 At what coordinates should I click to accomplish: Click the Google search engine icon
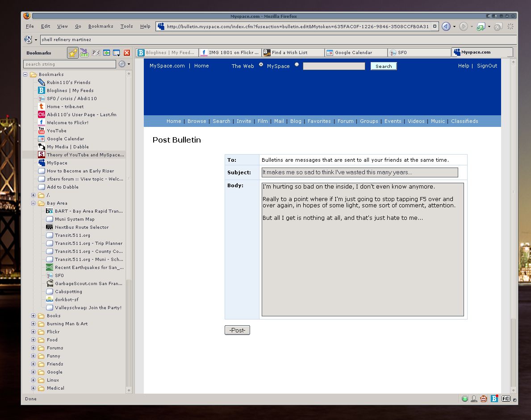click(x=28, y=39)
